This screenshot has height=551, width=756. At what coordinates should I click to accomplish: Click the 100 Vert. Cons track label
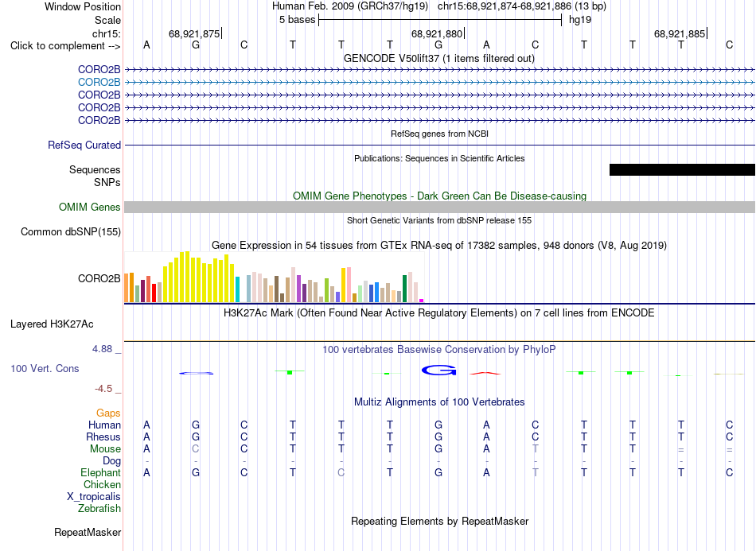click(45, 369)
